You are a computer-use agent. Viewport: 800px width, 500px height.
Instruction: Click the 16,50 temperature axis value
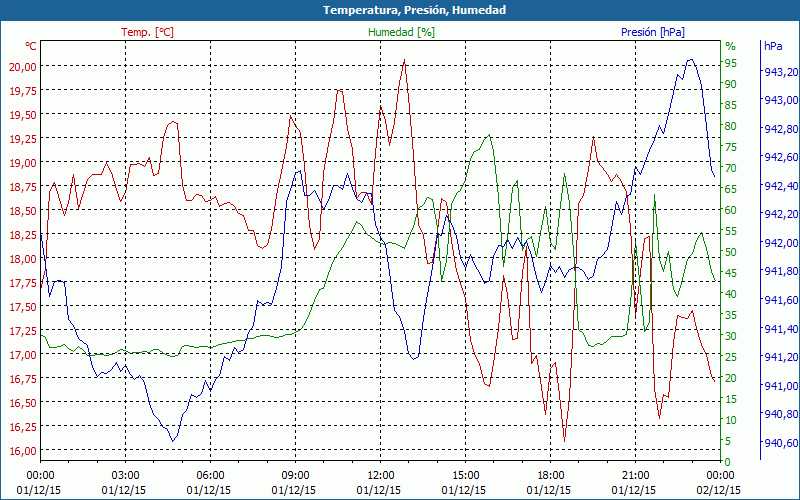coord(23,402)
